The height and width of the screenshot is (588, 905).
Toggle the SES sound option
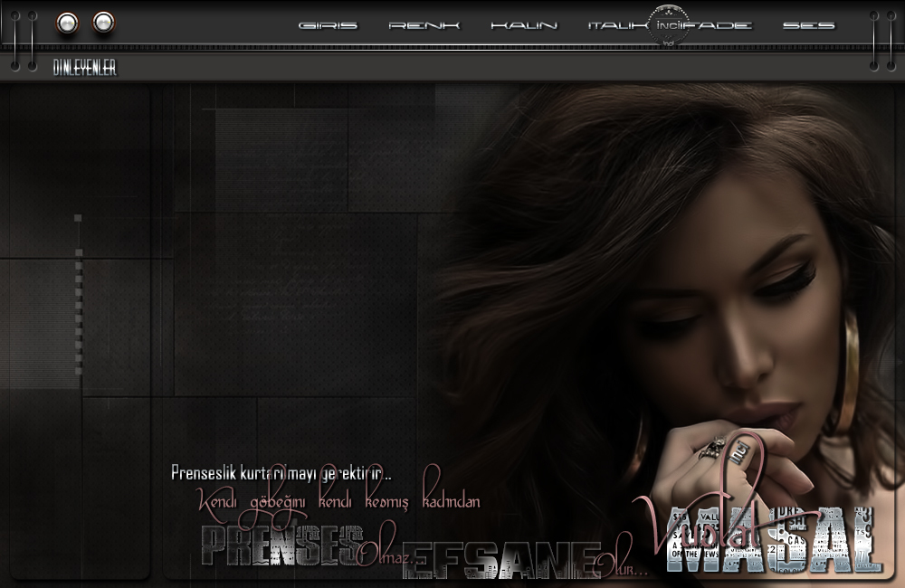tap(808, 25)
